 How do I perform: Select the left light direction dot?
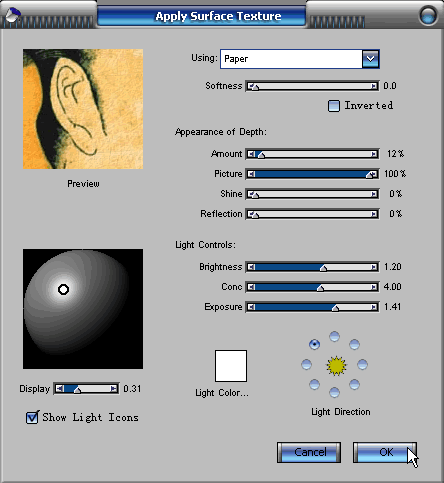[x=306, y=364]
